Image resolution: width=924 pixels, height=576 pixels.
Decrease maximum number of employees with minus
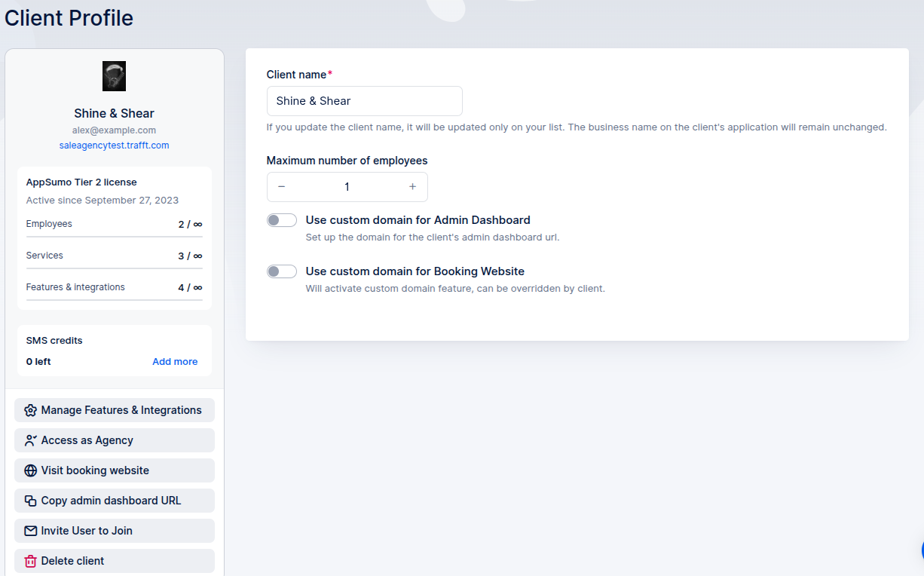(282, 187)
